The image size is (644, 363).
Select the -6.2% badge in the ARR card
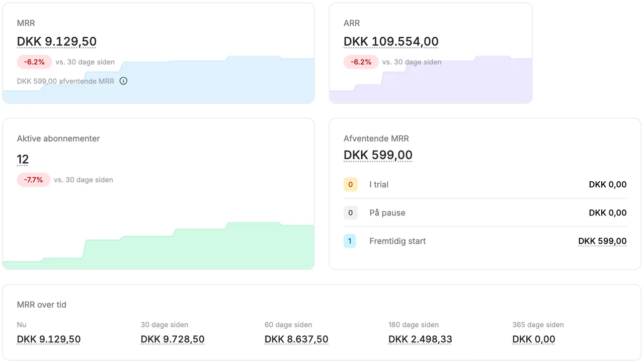361,62
